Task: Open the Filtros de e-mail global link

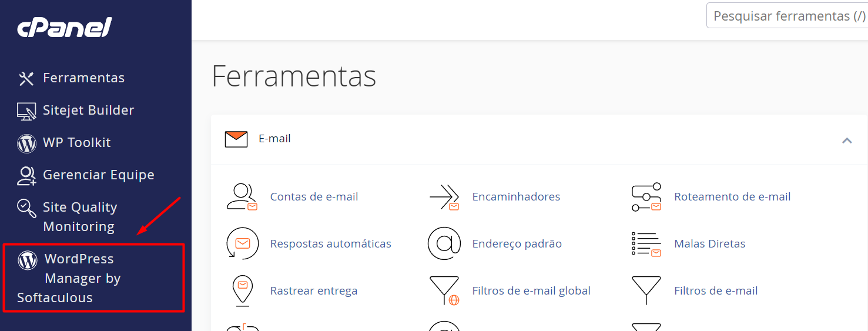Action: coord(531,290)
